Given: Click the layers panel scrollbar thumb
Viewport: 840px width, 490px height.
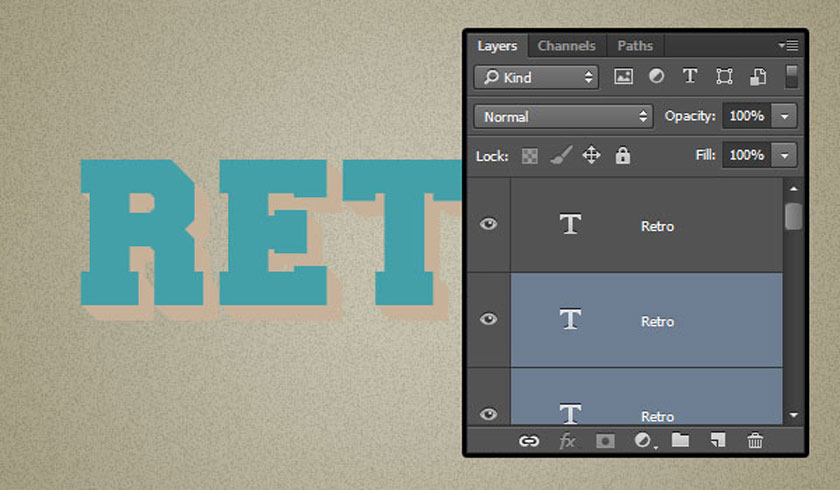Looking at the screenshot, I should (x=793, y=216).
